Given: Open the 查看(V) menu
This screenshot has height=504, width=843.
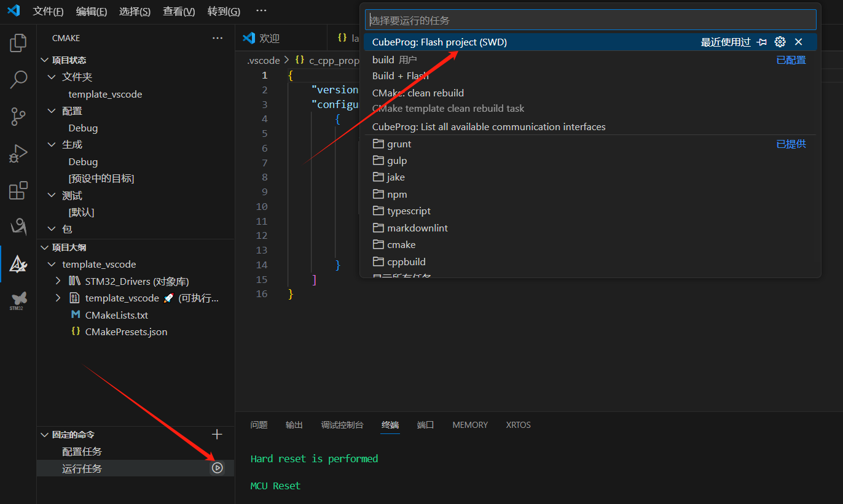Looking at the screenshot, I should [x=179, y=12].
